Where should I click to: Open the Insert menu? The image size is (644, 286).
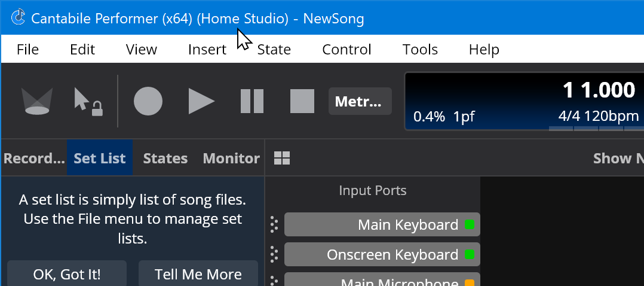tap(207, 50)
